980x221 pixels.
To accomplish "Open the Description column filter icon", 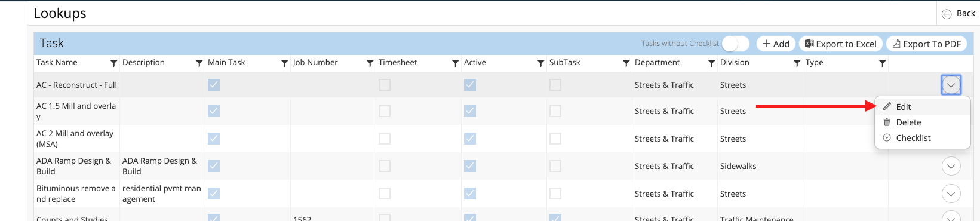I will [199, 63].
